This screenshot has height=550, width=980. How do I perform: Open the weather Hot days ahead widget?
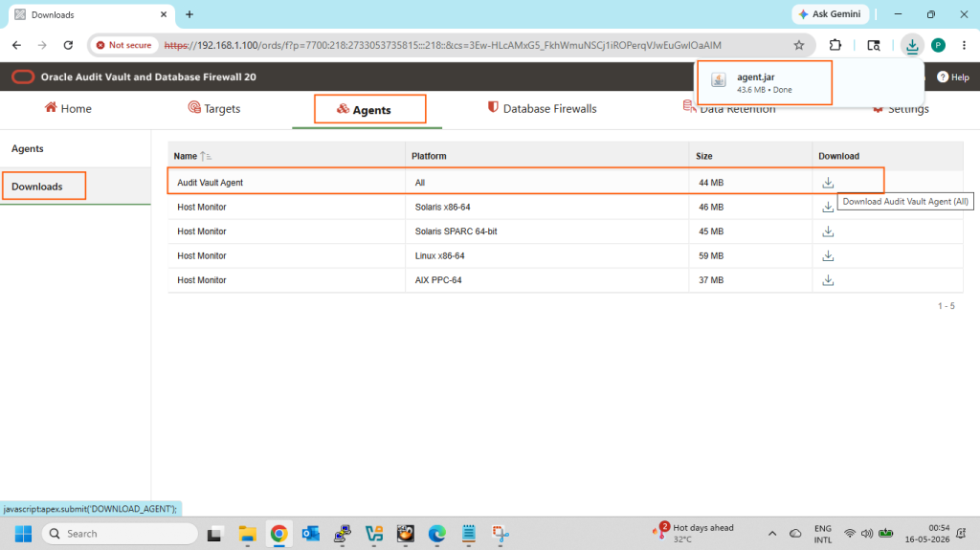tap(693, 533)
